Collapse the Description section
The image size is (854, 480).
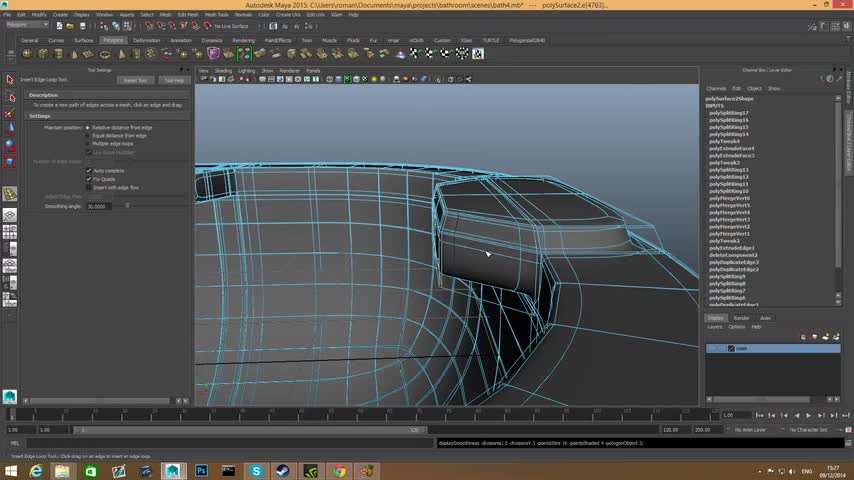pyautogui.click(x=43, y=95)
